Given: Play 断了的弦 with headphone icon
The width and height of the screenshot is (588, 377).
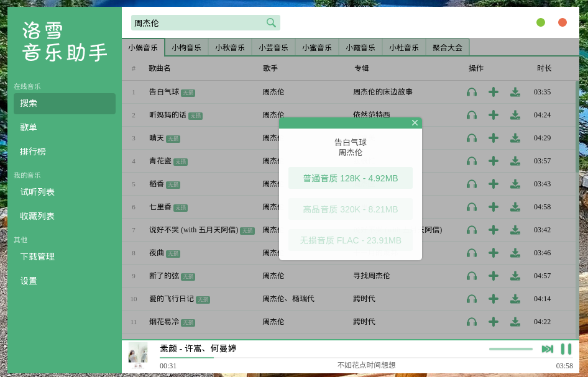Looking at the screenshot, I should pos(472,276).
